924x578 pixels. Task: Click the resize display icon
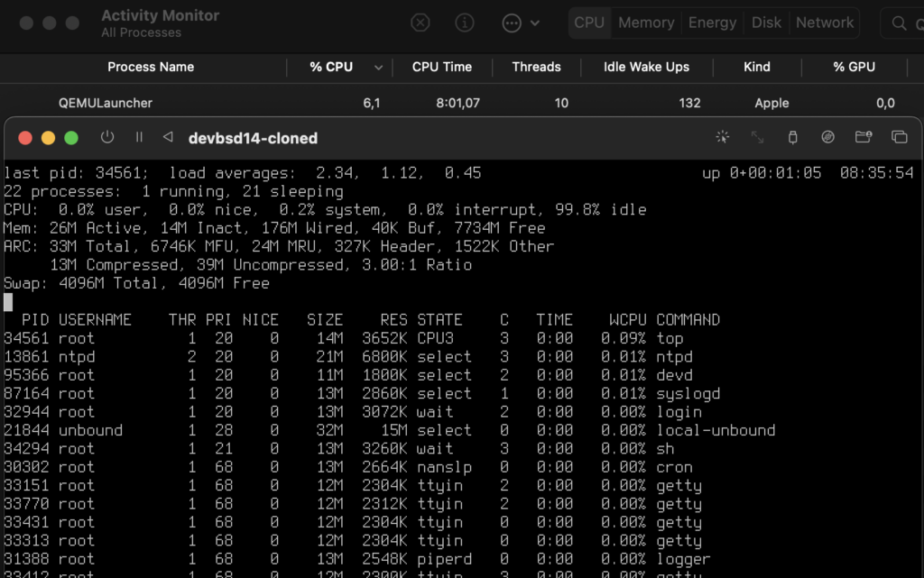tap(759, 136)
